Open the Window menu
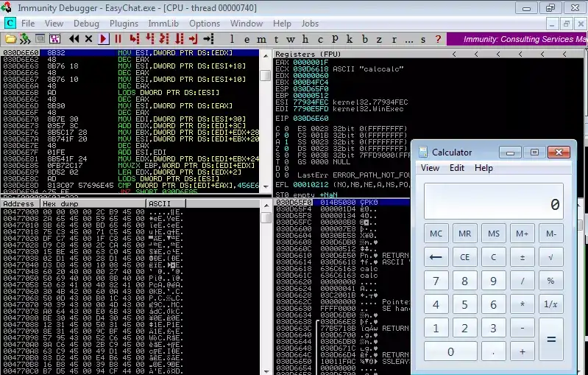 [247, 24]
